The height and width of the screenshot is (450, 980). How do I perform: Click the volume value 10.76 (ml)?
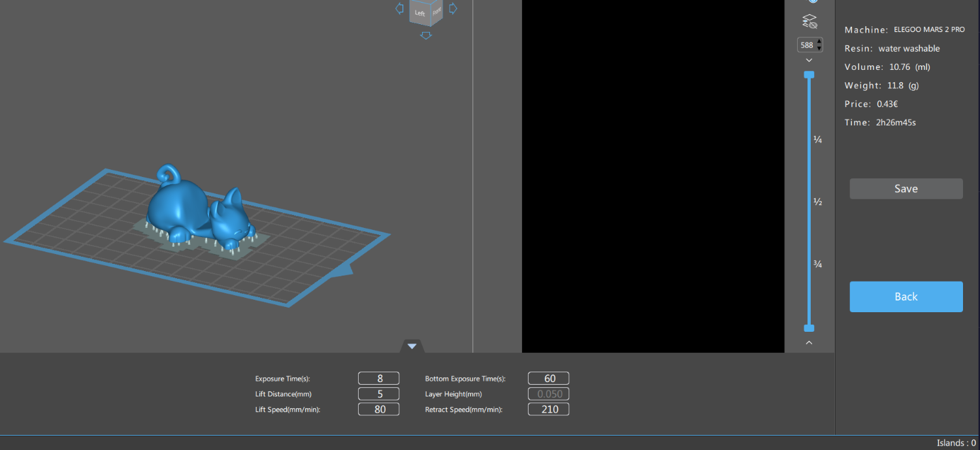point(910,67)
